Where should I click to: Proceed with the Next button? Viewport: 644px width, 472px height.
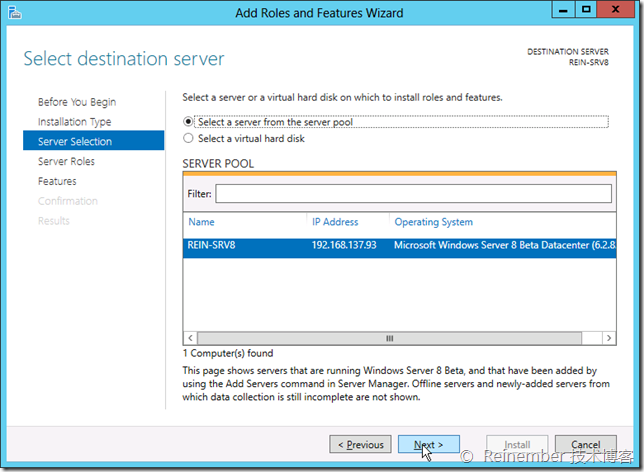428,445
